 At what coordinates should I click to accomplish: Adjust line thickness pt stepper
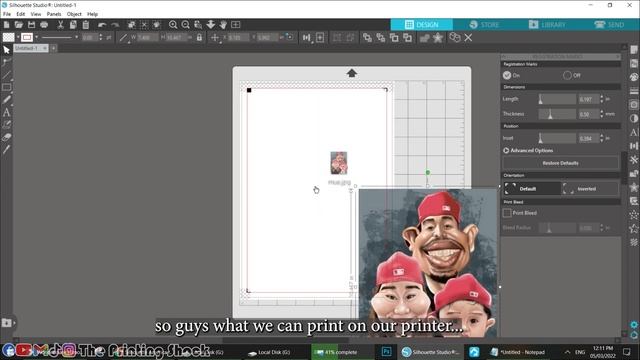click(x=101, y=38)
